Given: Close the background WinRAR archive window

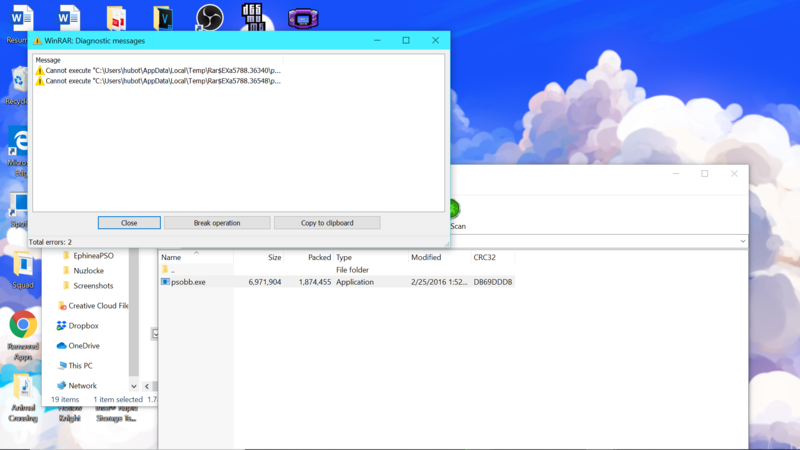Looking at the screenshot, I should 734,174.
